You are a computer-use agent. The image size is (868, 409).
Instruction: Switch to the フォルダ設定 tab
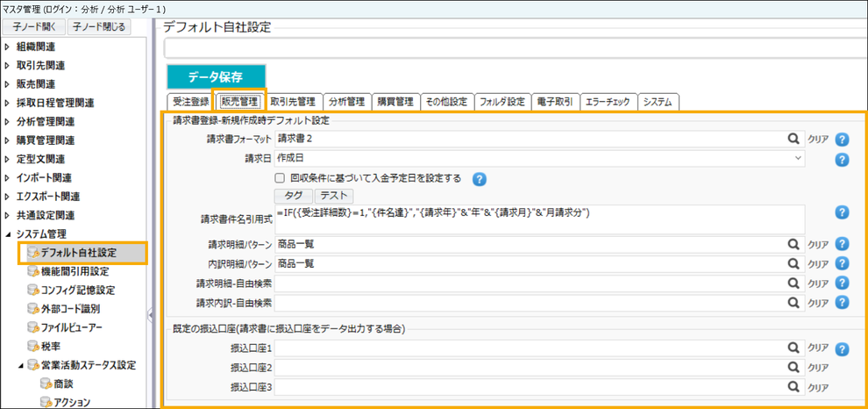pos(502,102)
